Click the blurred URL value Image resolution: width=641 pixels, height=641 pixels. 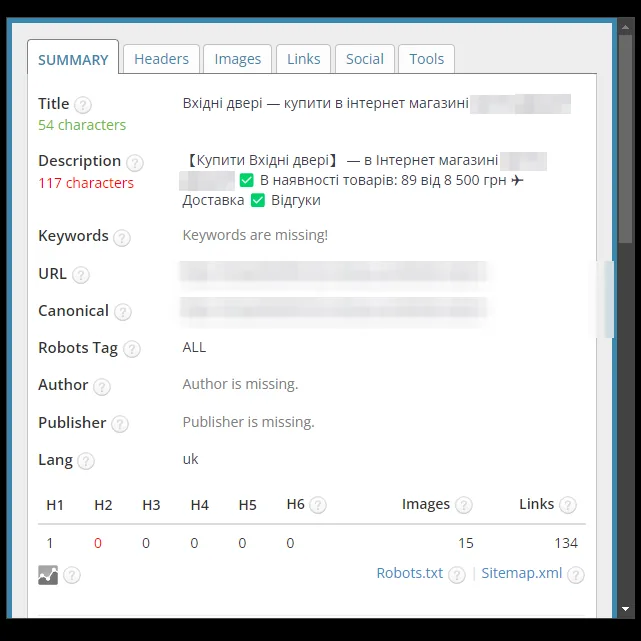coord(333,272)
